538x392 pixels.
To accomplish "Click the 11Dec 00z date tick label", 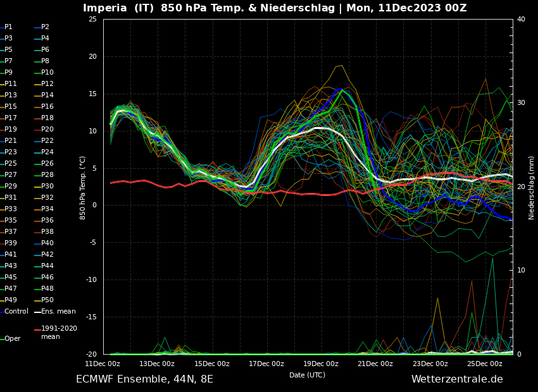I will point(103,364).
